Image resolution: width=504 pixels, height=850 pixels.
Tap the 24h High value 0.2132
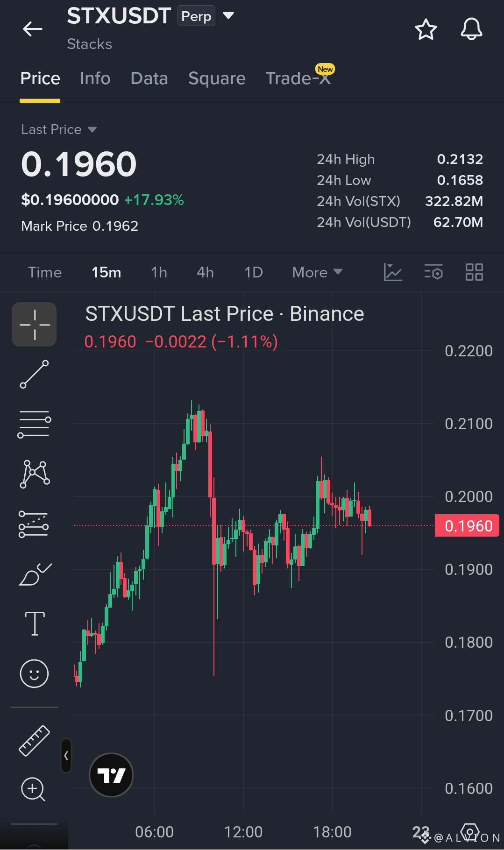point(460,159)
